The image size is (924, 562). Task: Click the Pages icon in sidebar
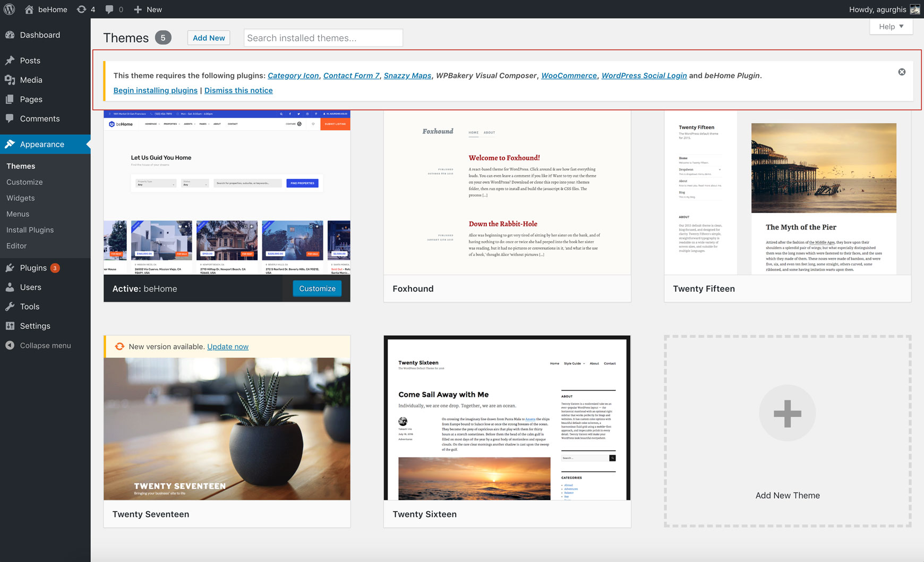10,99
